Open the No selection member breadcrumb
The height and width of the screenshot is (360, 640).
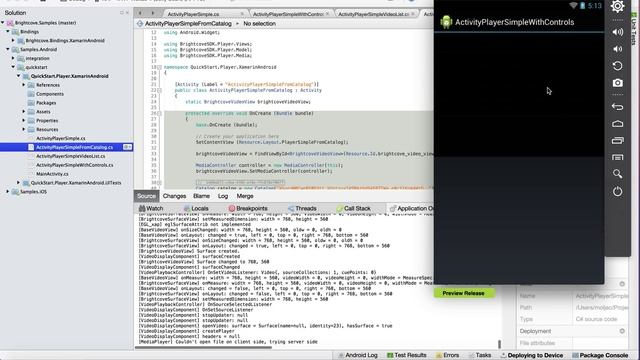point(260,24)
